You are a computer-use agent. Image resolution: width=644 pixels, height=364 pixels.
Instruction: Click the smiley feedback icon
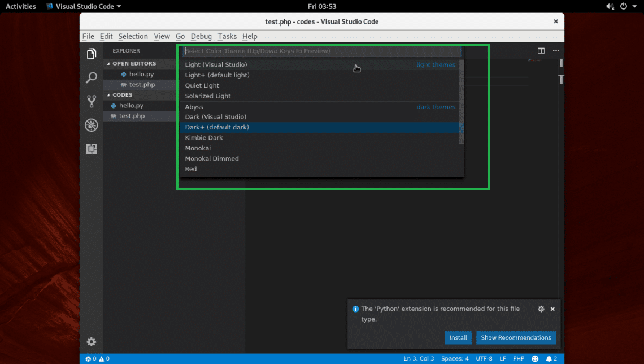point(535,359)
